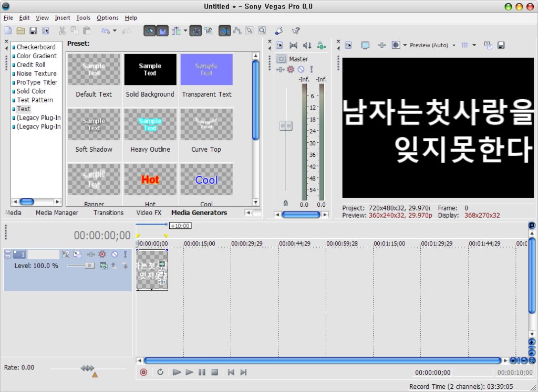Switch to the Video FX tab
The height and width of the screenshot is (392, 538).
149,213
